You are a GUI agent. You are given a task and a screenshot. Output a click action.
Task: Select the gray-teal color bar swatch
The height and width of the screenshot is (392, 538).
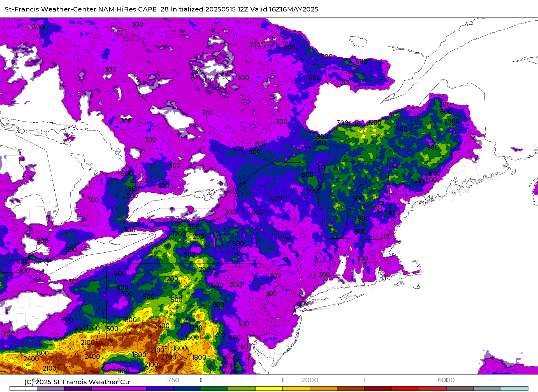click(487, 389)
